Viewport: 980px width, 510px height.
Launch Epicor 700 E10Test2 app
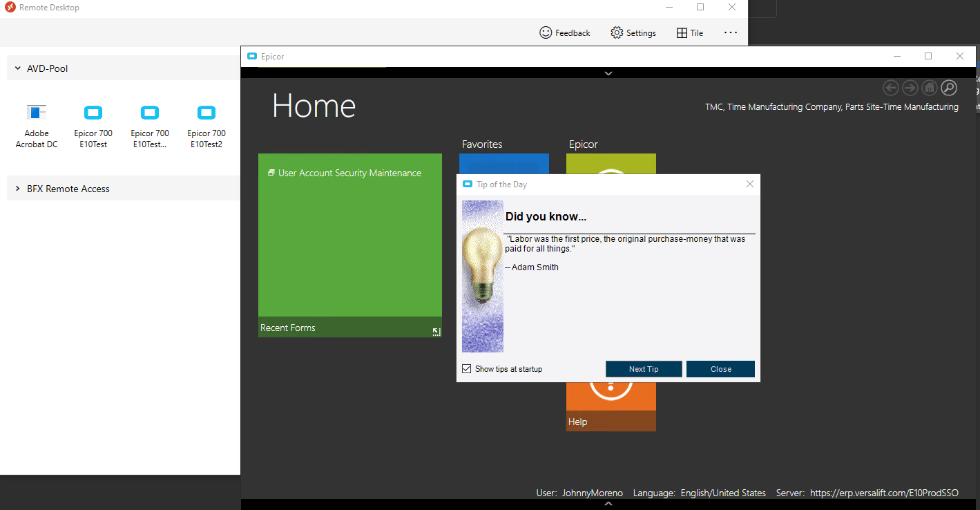coord(206,126)
